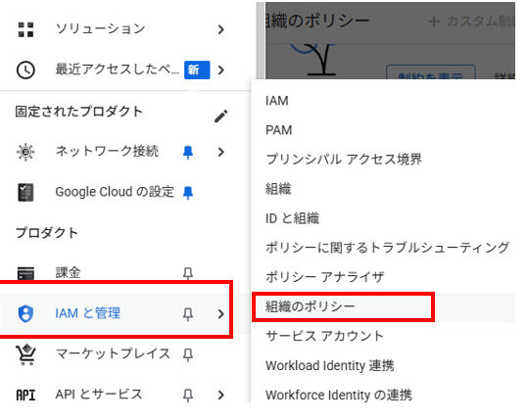
Task: Open ポリシーに関するトラブルシューティング
Action: pyautogui.click(x=387, y=248)
